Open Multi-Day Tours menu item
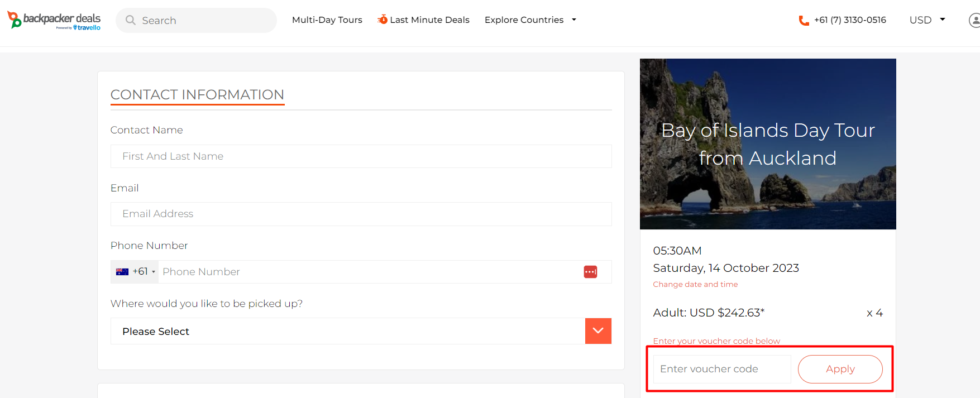980x398 pixels. click(x=327, y=20)
